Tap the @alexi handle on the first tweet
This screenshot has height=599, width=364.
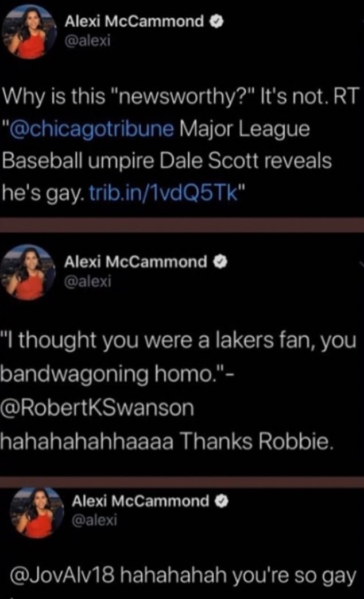[x=87, y=40]
